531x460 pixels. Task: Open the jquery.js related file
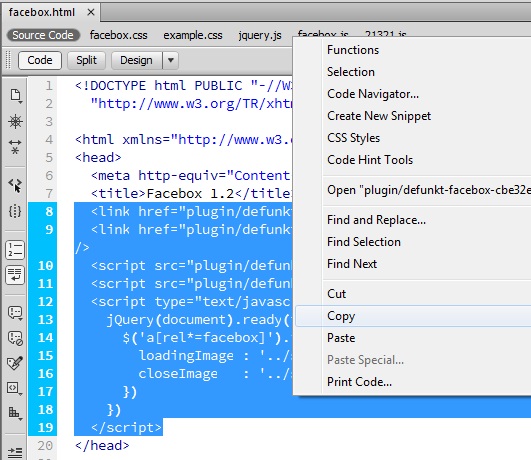point(260,35)
